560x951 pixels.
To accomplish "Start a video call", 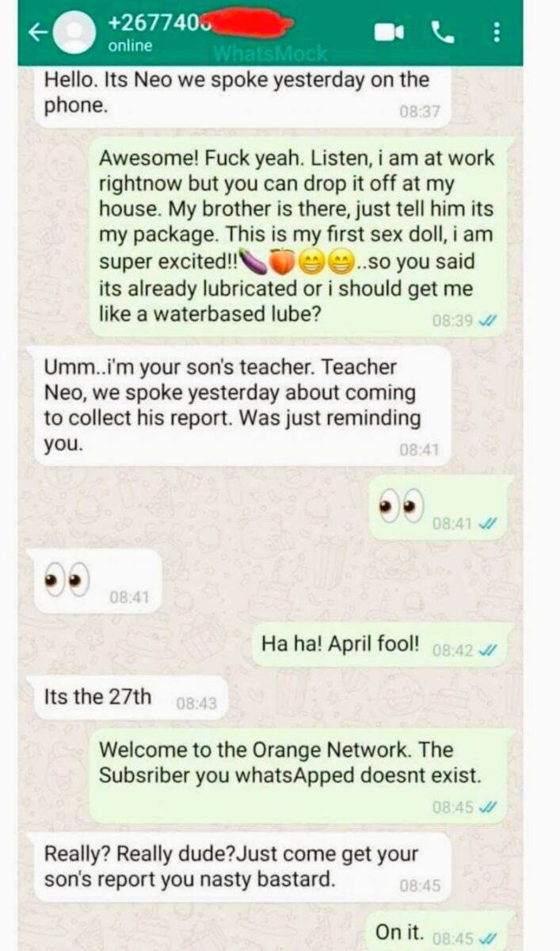I will pos(390,32).
